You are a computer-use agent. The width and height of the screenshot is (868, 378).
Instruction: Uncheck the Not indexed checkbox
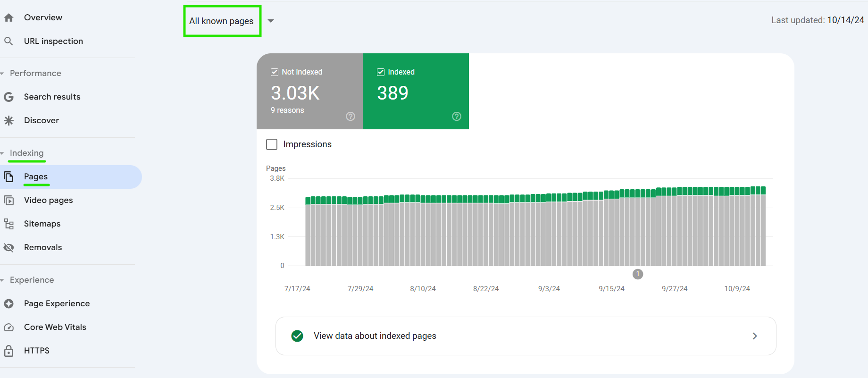click(x=275, y=72)
